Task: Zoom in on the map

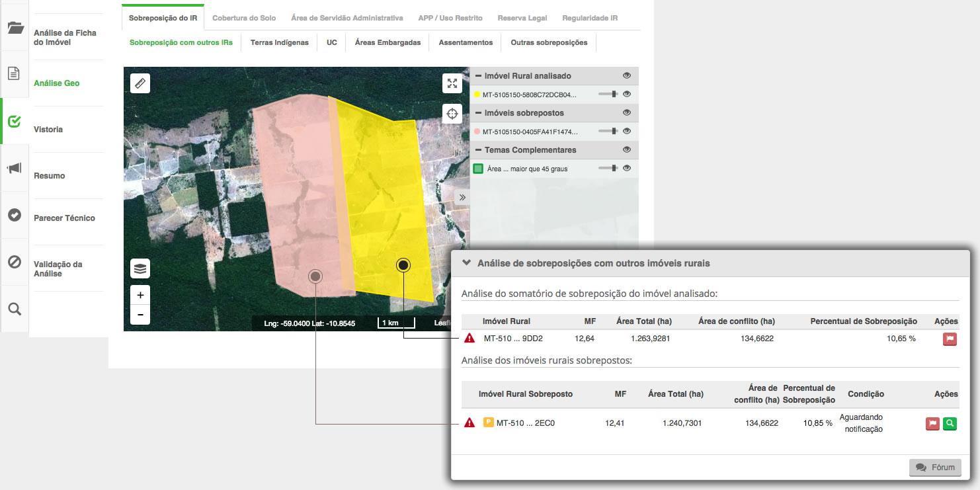Action: 140,296
